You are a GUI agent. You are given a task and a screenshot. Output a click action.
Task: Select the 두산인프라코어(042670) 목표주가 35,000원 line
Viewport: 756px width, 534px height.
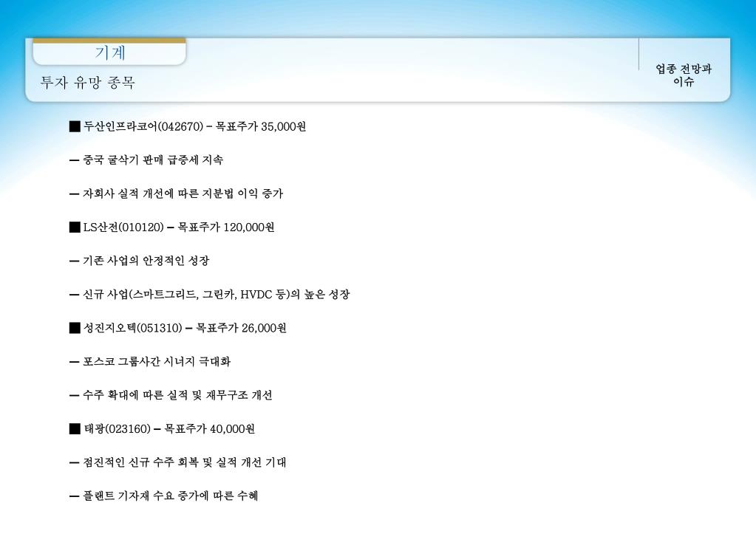pyautogui.click(x=188, y=126)
